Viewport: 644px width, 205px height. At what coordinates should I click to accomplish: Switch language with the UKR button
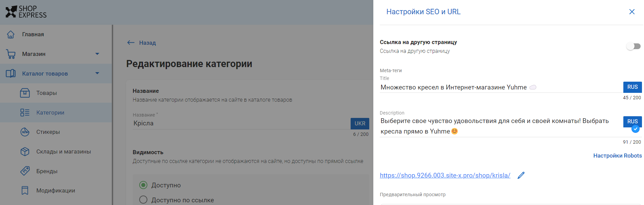[x=360, y=124]
